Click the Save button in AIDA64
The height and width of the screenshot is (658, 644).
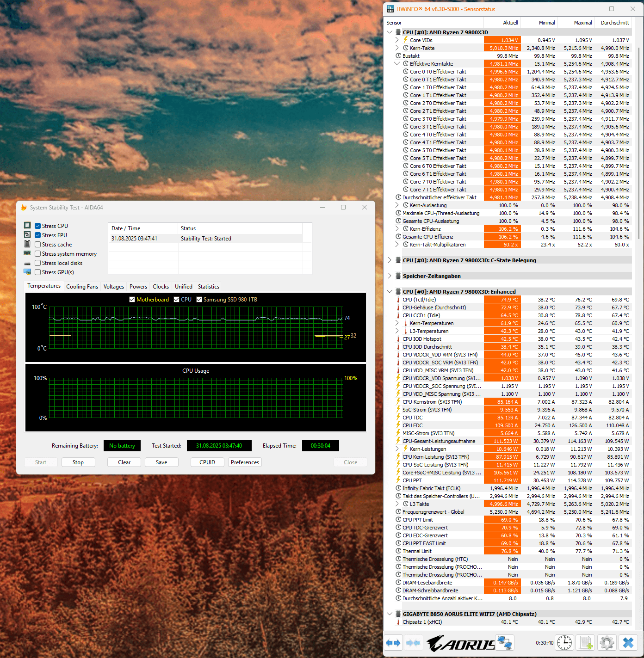pyautogui.click(x=161, y=462)
